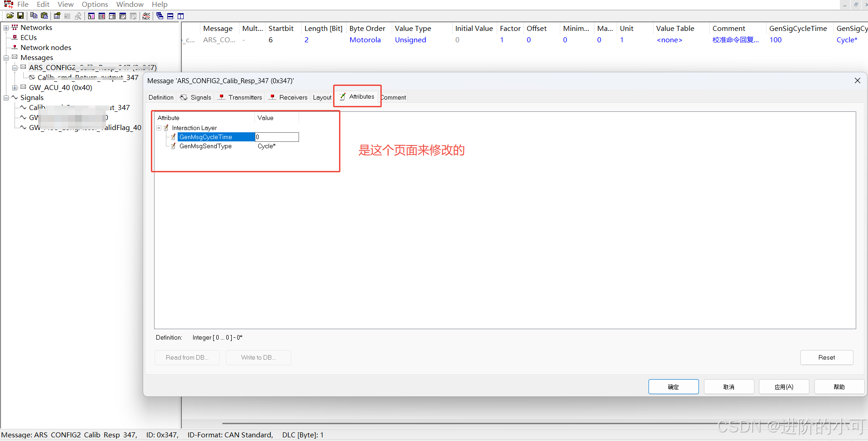Image resolution: width=868 pixels, height=441 pixels.
Task: Open help with the 帮助 button
Action: point(839,387)
